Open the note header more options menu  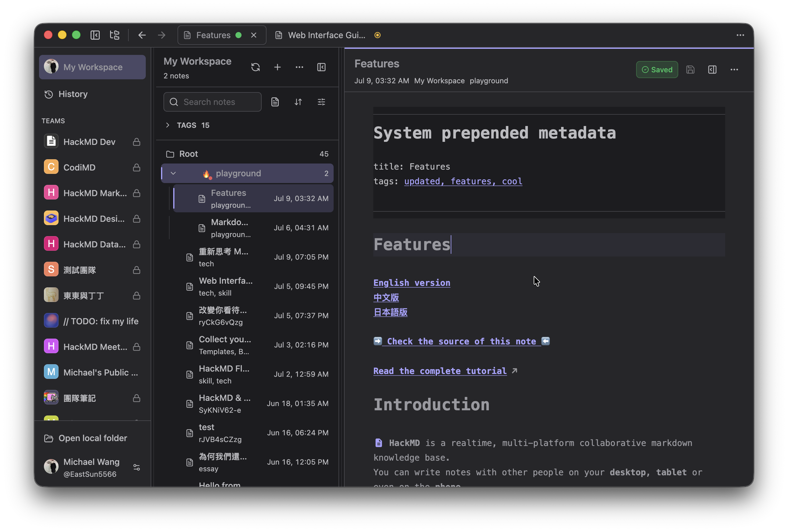(734, 70)
